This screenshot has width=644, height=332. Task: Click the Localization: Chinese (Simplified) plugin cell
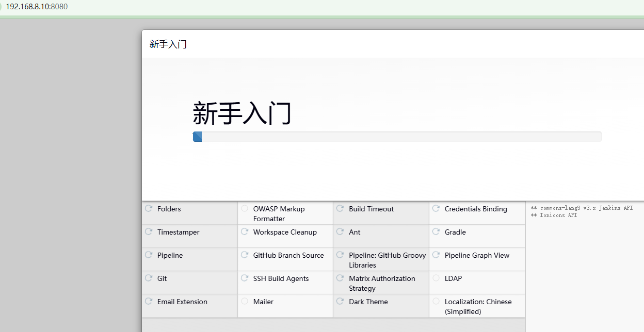pyautogui.click(x=477, y=306)
